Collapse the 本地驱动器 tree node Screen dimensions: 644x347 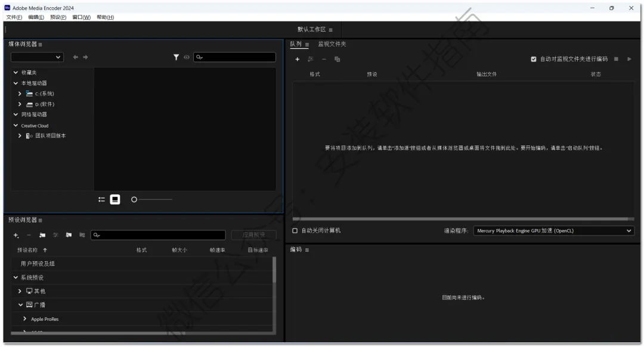pos(16,83)
